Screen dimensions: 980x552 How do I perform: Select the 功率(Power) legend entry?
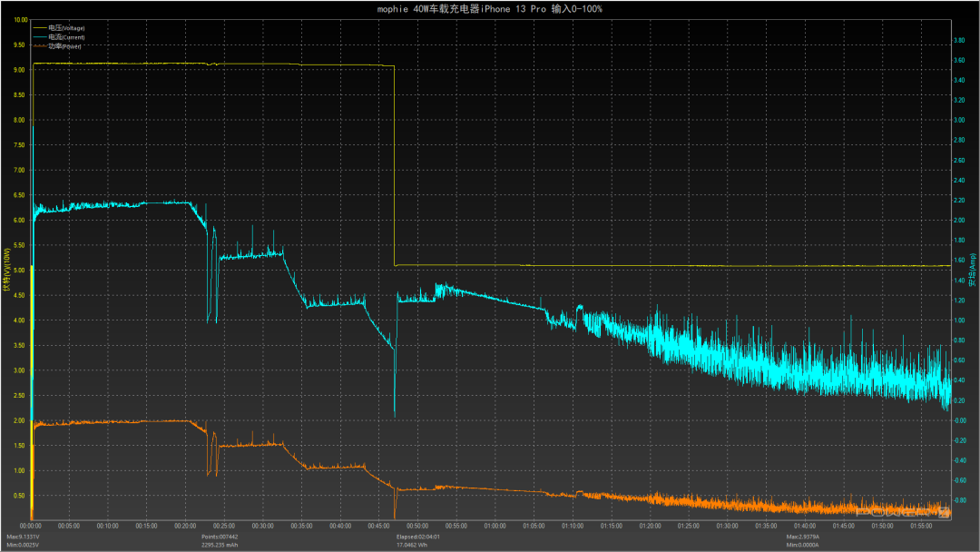tap(64, 46)
